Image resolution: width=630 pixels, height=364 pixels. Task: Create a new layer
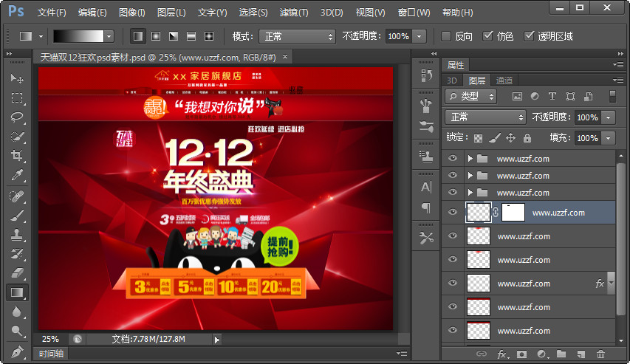click(581, 354)
